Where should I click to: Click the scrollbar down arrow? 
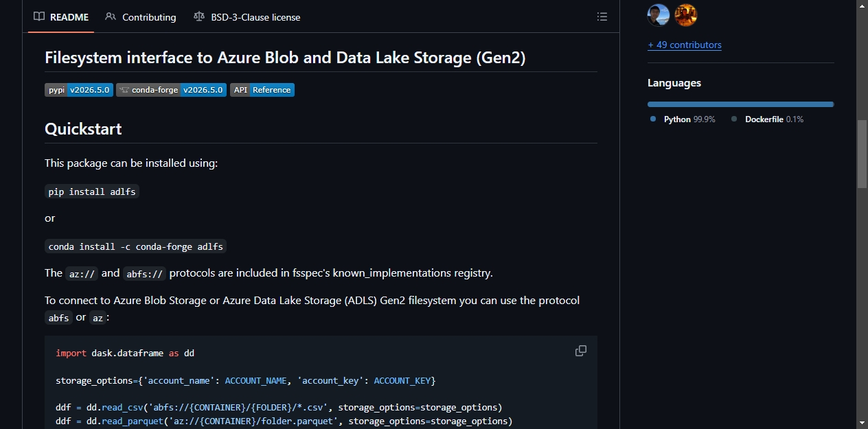(862, 422)
